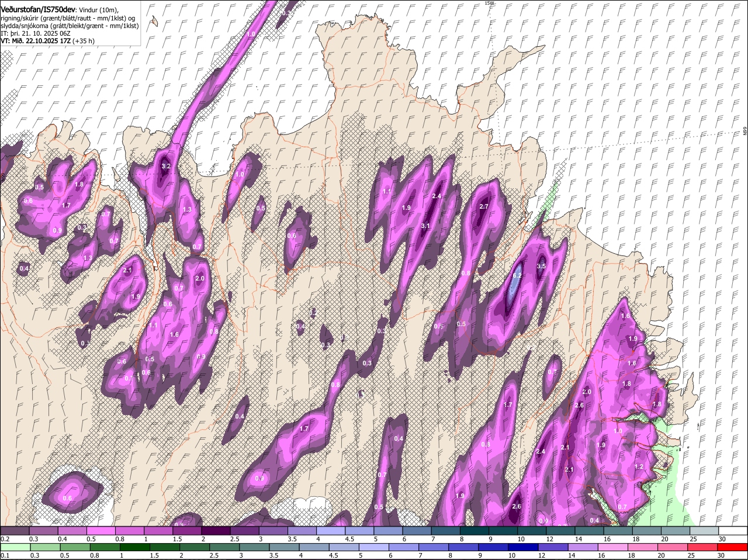
Task: Click the "0.2" label under the upper legend
Action: click(x=5, y=538)
